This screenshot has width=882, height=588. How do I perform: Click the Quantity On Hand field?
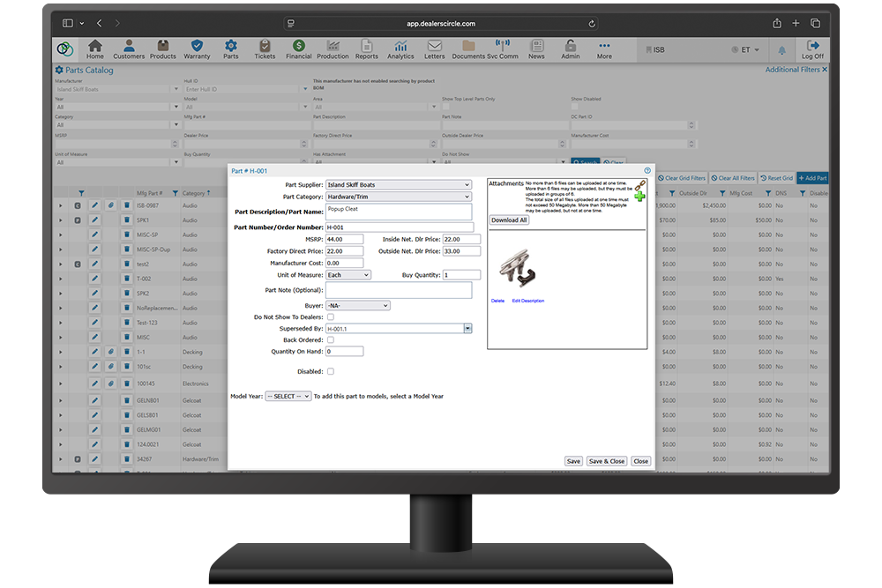click(x=344, y=352)
